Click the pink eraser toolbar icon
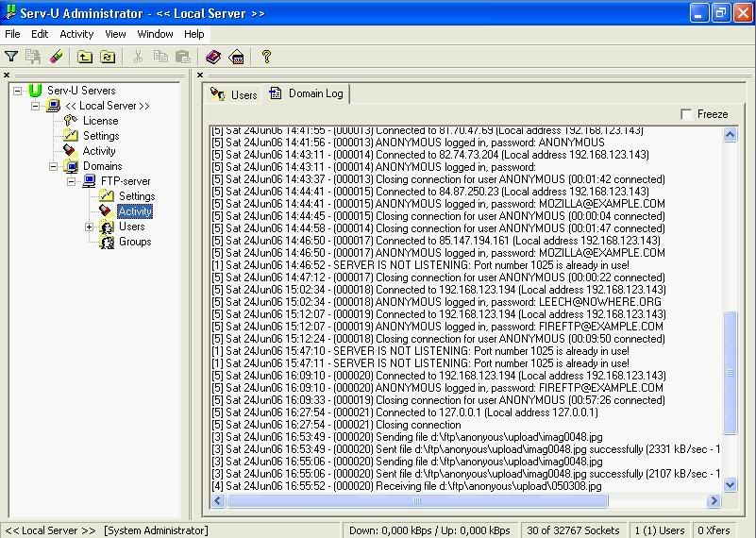This screenshot has height=538, width=756. pyautogui.click(x=56, y=57)
